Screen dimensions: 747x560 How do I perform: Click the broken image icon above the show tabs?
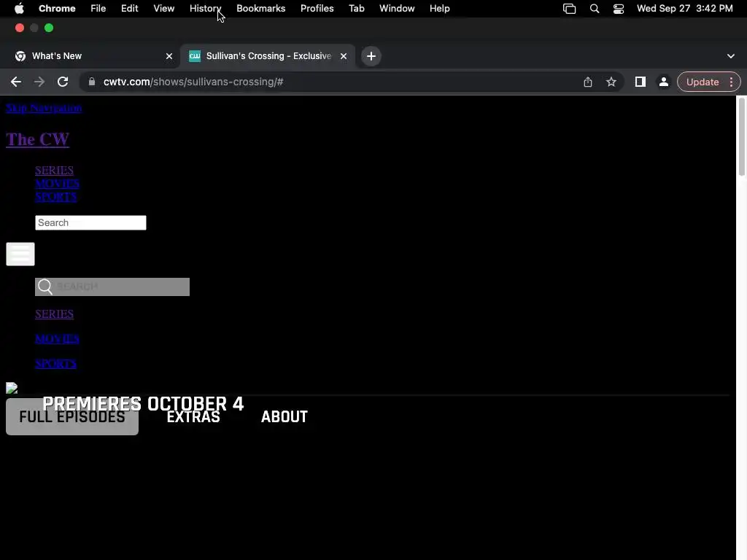(x=12, y=388)
